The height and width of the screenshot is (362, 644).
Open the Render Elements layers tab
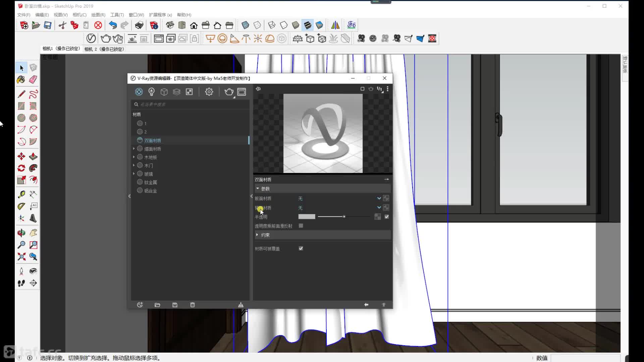point(176,92)
